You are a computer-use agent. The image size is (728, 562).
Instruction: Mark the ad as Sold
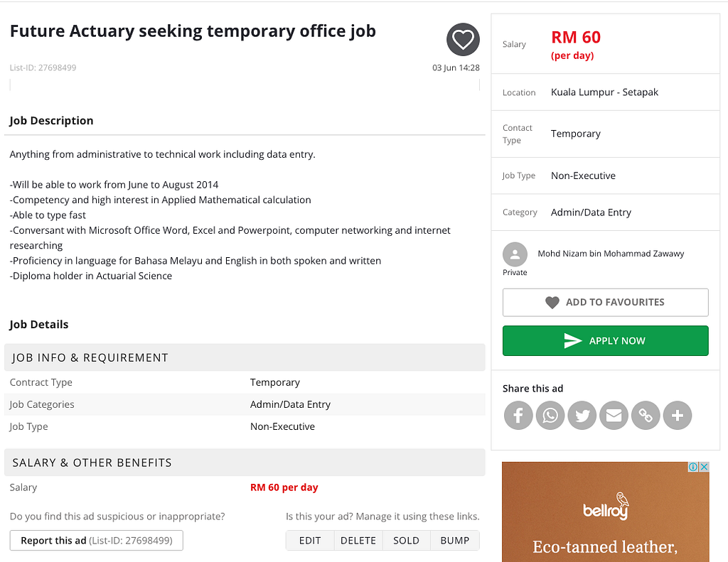[x=406, y=541]
